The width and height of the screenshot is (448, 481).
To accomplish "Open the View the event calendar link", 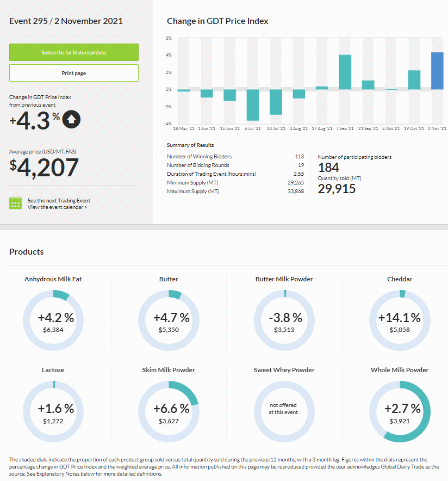I will (57, 207).
